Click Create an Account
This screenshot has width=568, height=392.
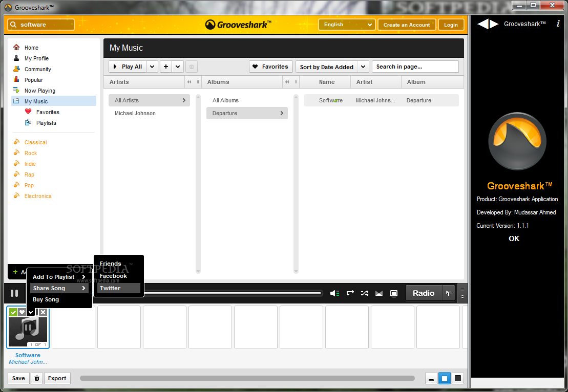point(407,25)
